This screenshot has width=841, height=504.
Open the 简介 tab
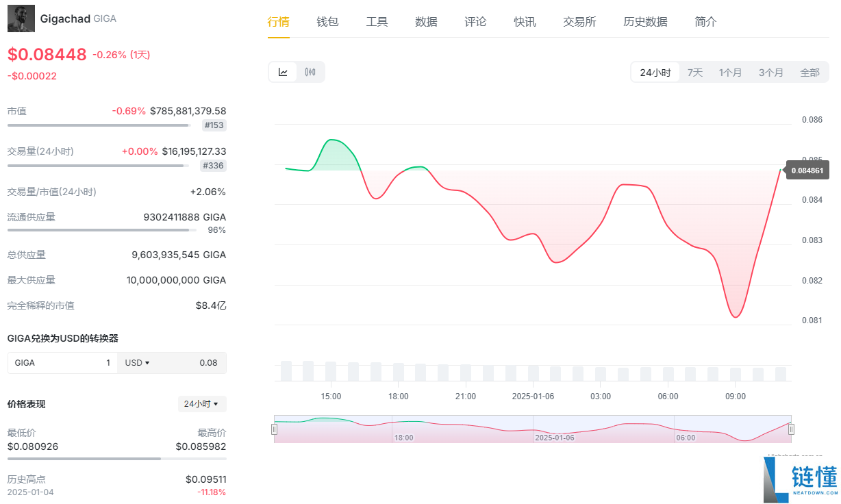coord(705,22)
